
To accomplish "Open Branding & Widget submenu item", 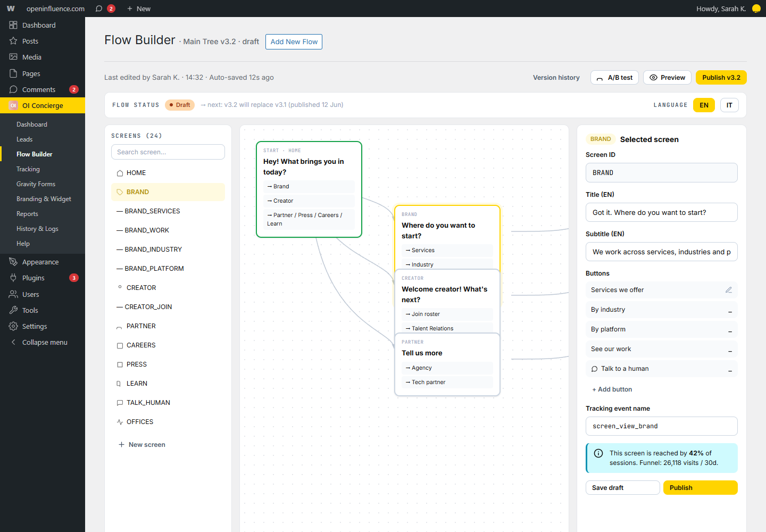I will tap(43, 199).
